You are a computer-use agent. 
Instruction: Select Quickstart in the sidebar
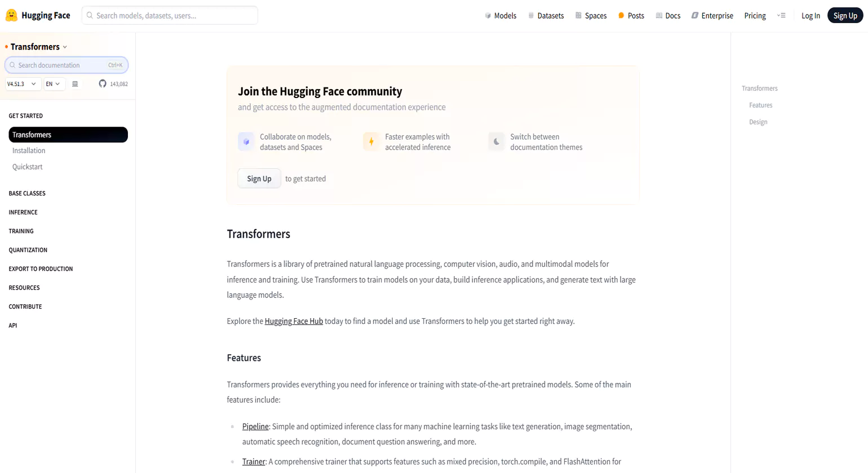[28, 167]
